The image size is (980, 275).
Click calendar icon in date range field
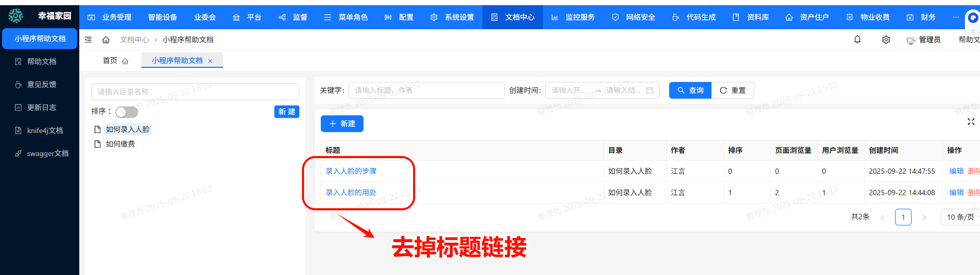coord(650,90)
